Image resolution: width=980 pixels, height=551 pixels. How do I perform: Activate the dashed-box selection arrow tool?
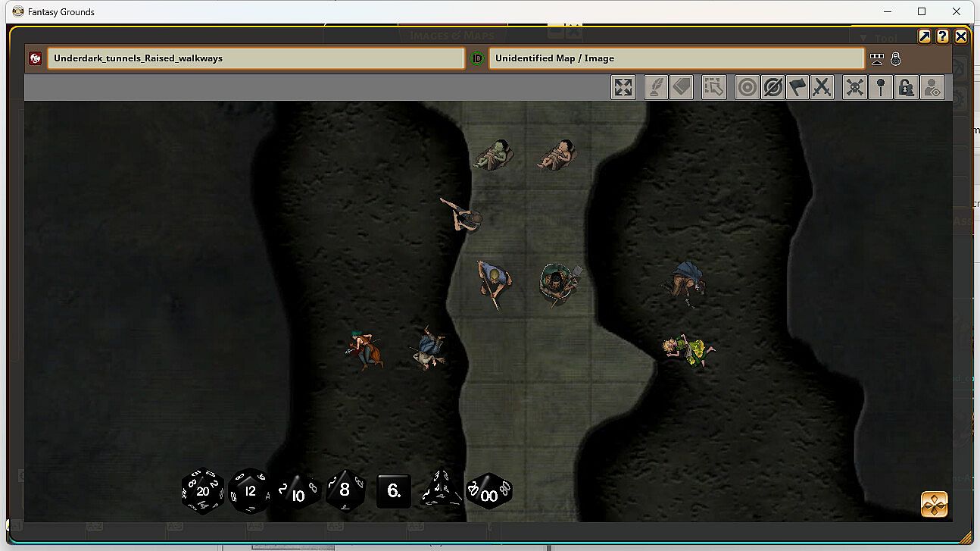(x=714, y=87)
